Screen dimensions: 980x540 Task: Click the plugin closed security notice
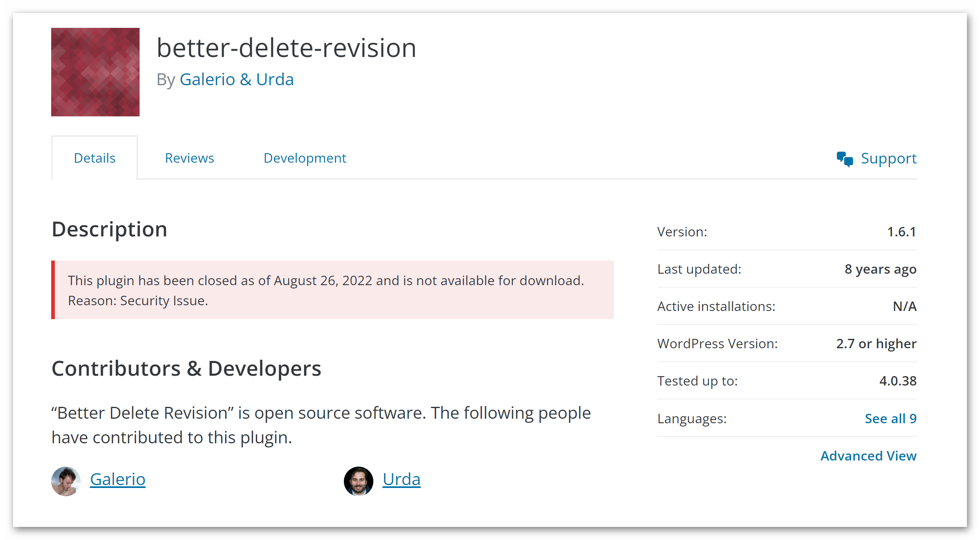(332, 290)
